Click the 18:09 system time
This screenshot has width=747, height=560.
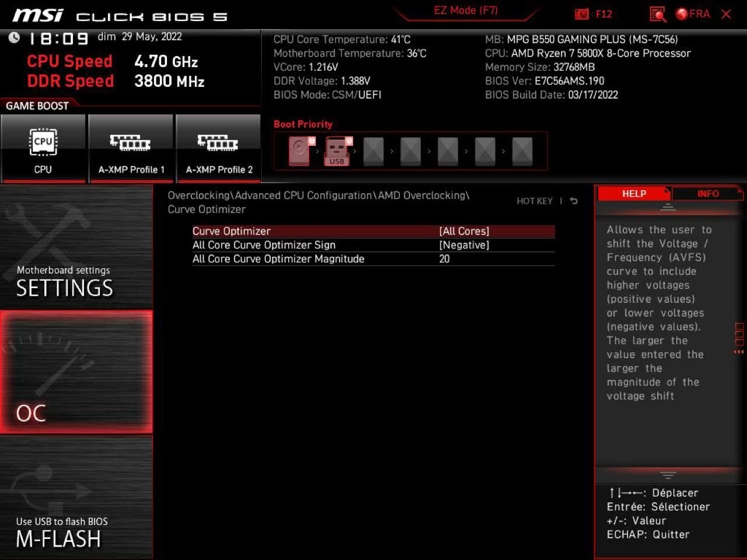[x=58, y=39]
